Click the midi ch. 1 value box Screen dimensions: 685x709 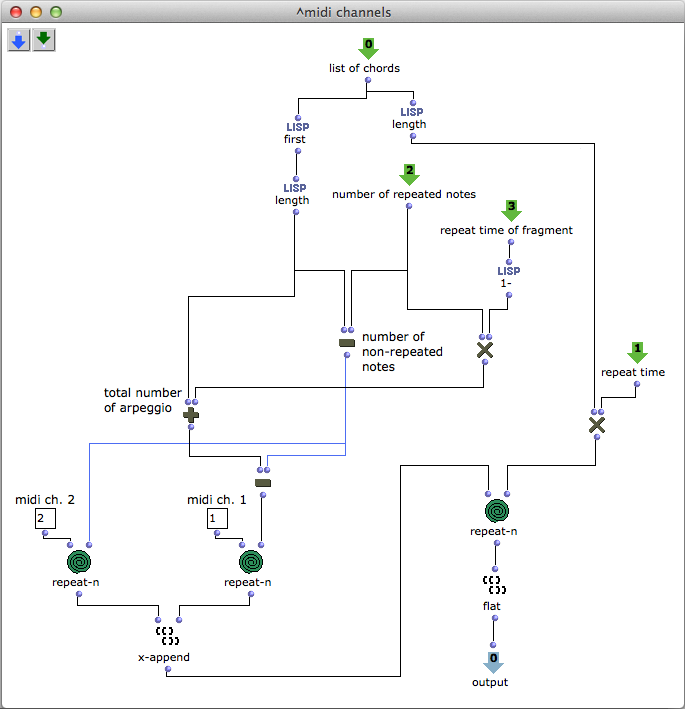[217, 518]
